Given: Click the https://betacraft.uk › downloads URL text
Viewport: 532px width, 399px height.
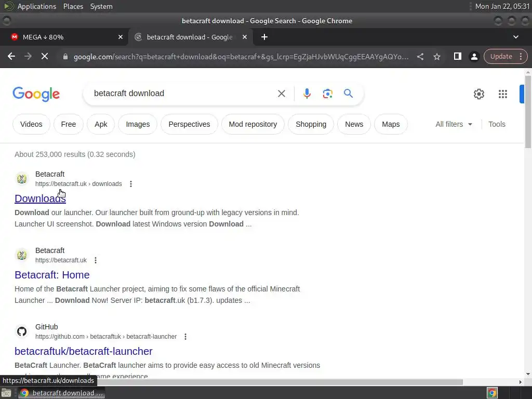Looking at the screenshot, I should [78, 184].
